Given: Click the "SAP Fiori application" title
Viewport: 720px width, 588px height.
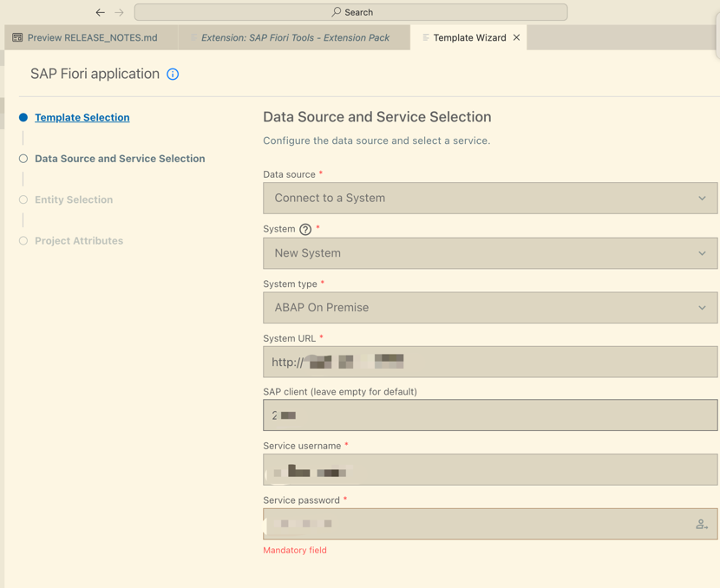Looking at the screenshot, I should 95,74.
